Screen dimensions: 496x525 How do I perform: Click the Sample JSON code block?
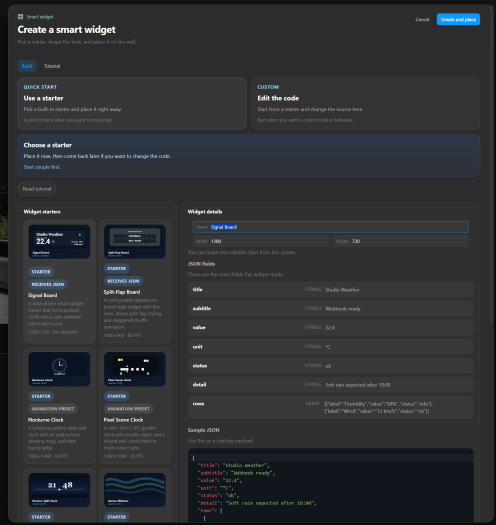[331, 485]
